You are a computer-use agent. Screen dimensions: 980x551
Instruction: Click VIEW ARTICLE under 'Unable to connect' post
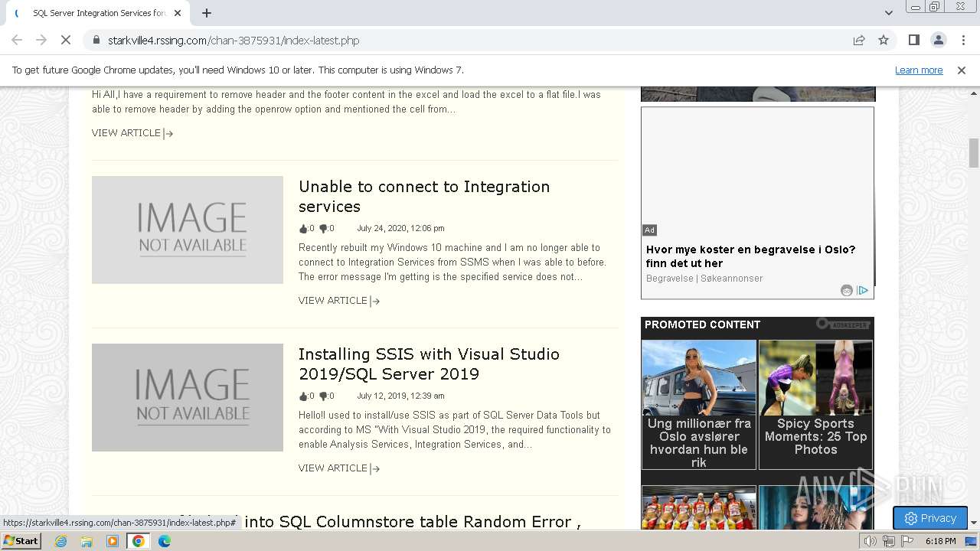coord(339,301)
